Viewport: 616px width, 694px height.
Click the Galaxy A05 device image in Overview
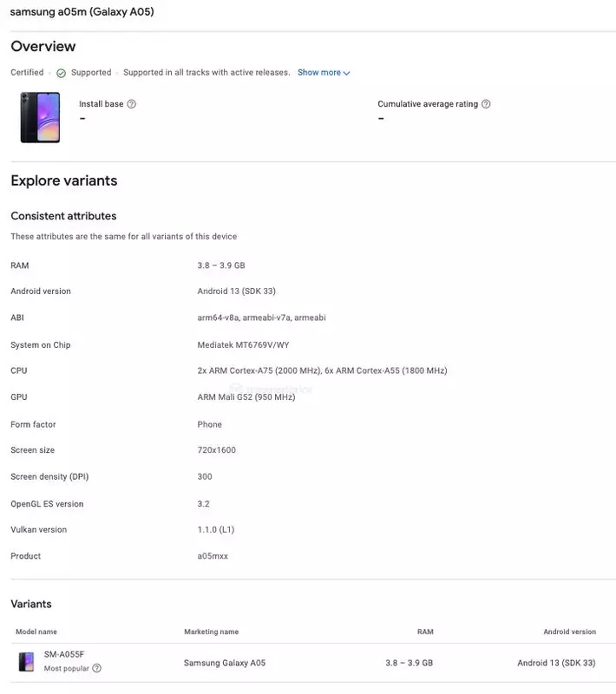(x=40, y=117)
